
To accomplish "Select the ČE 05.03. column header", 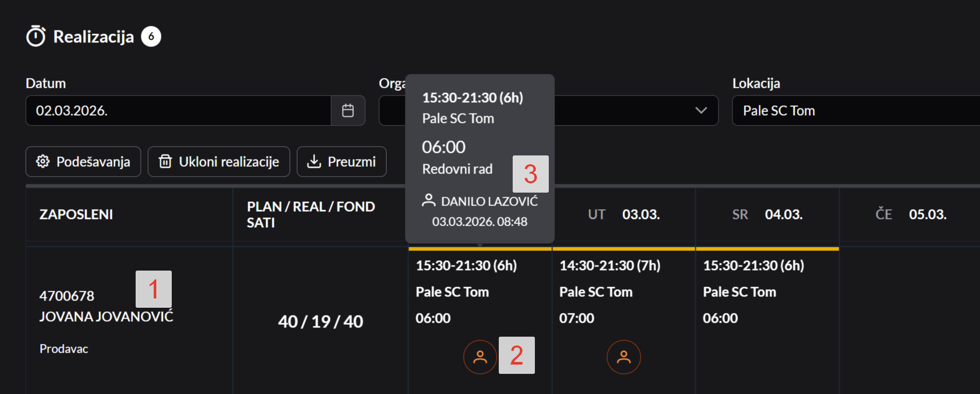I will click(910, 214).
